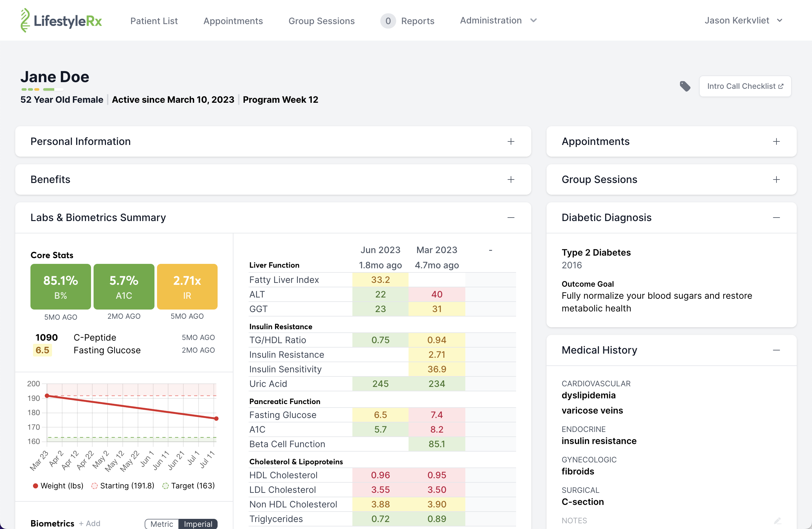Expand the Group Sessions card plus icon
This screenshot has height=529, width=812.
[776, 180]
